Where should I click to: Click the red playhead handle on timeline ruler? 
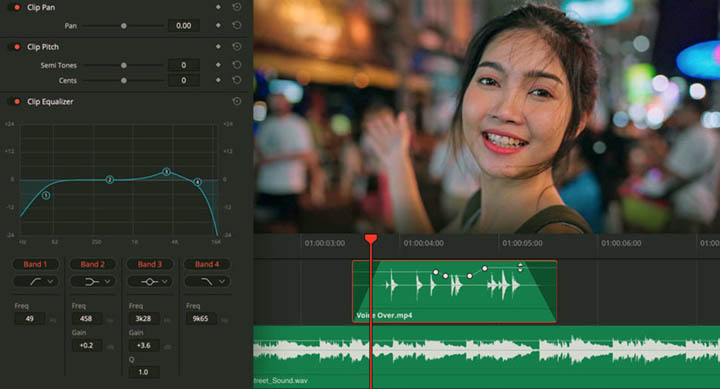[x=371, y=239]
